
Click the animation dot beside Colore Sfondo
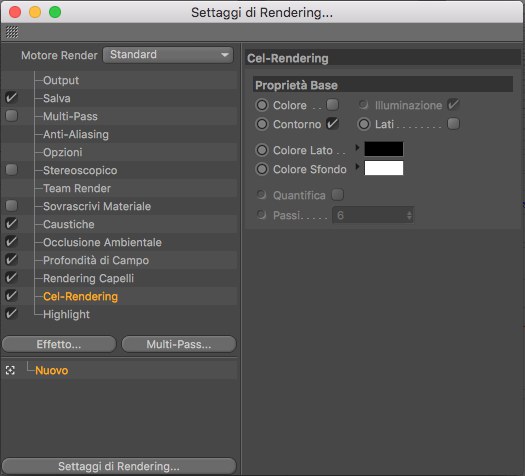click(x=262, y=169)
